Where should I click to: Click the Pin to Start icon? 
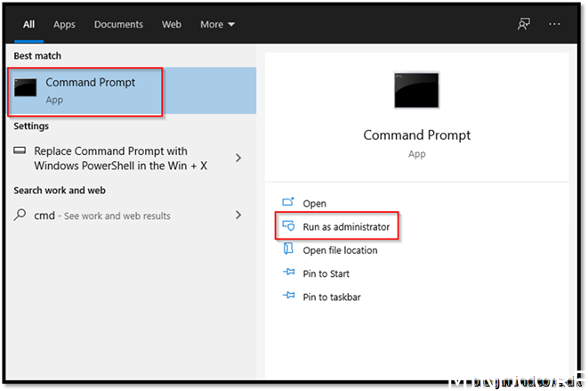pyautogui.click(x=287, y=273)
